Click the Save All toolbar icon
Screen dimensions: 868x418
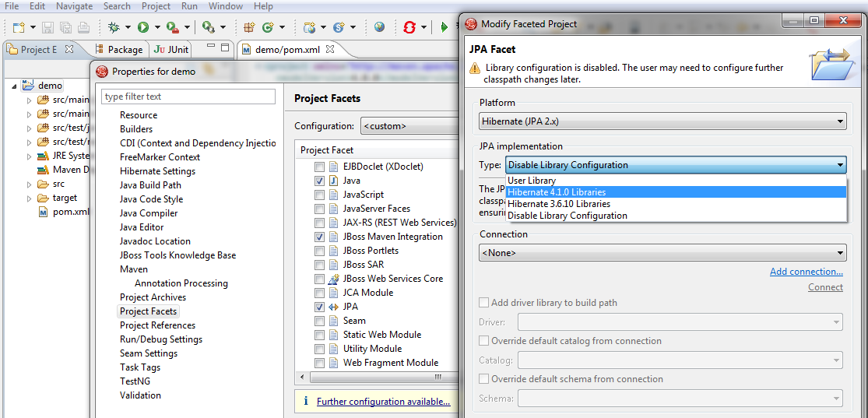click(x=65, y=26)
